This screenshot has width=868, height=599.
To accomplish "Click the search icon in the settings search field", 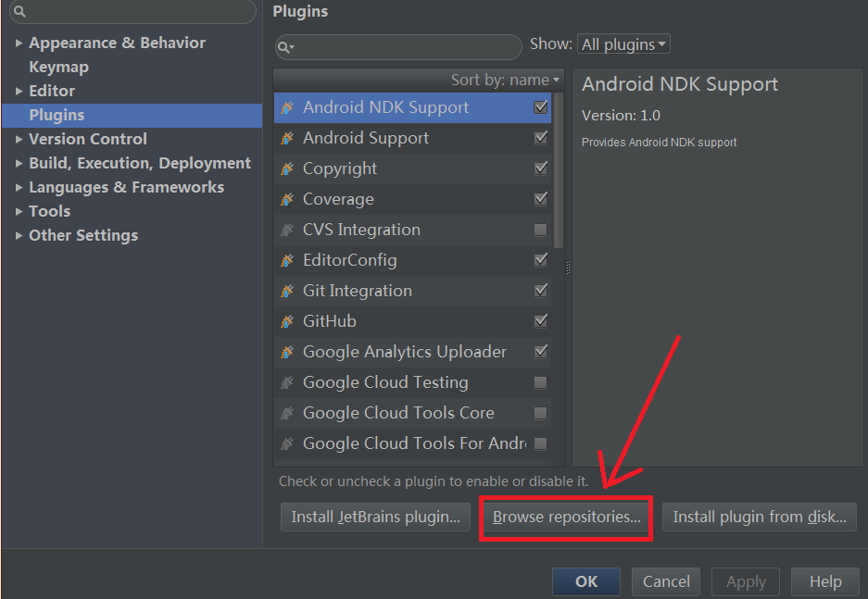I will coord(19,12).
